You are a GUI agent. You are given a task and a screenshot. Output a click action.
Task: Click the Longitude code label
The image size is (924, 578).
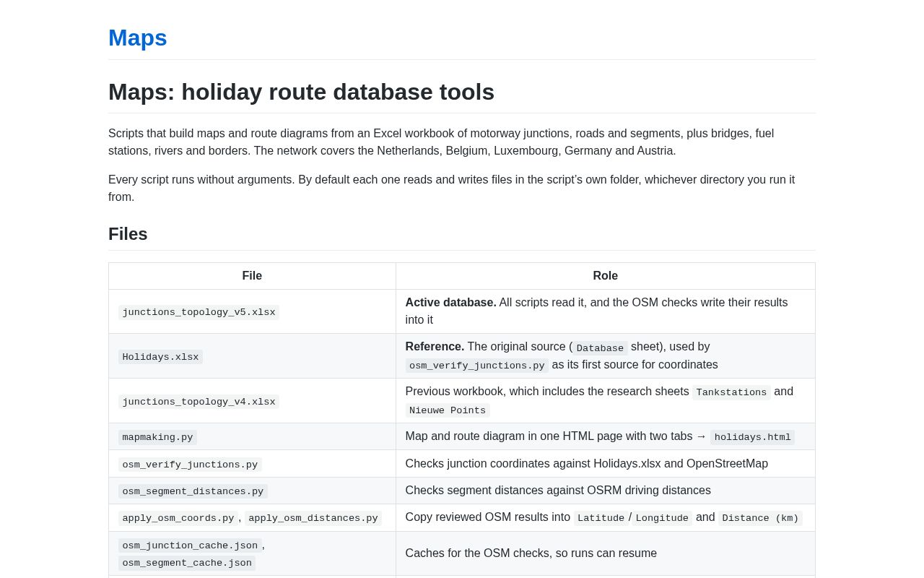[x=662, y=518]
